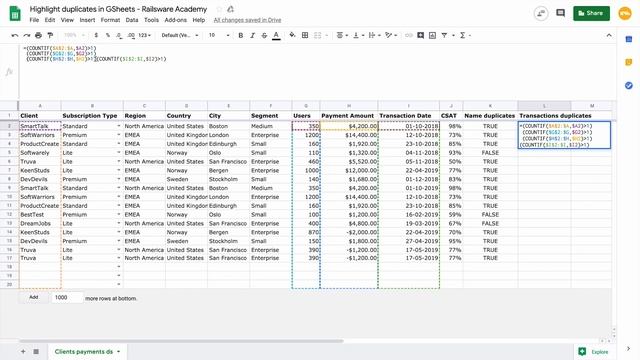Open the activity trend icon near Share

541,13
